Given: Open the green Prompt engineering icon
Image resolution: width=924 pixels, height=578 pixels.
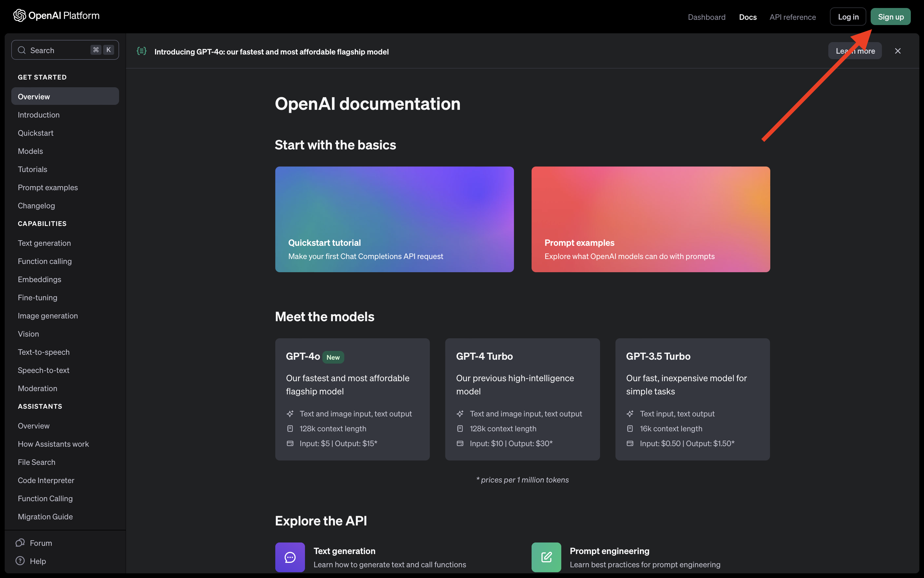Looking at the screenshot, I should (546, 557).
